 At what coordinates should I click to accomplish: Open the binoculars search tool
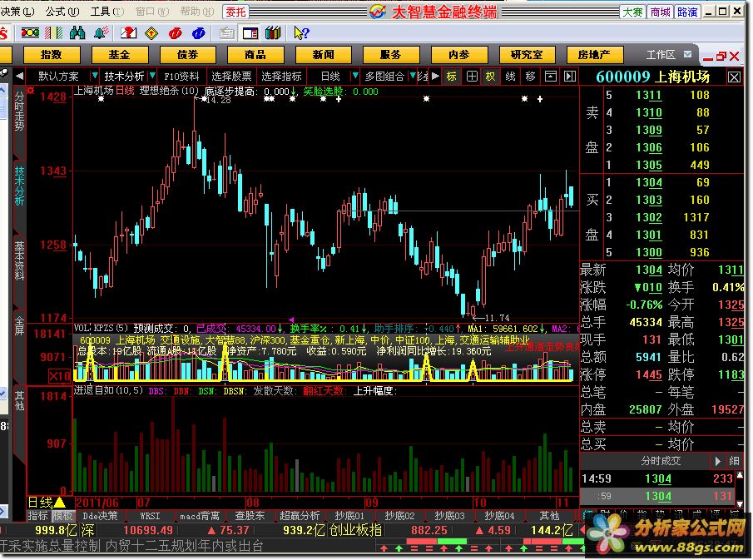coord(77,32)
